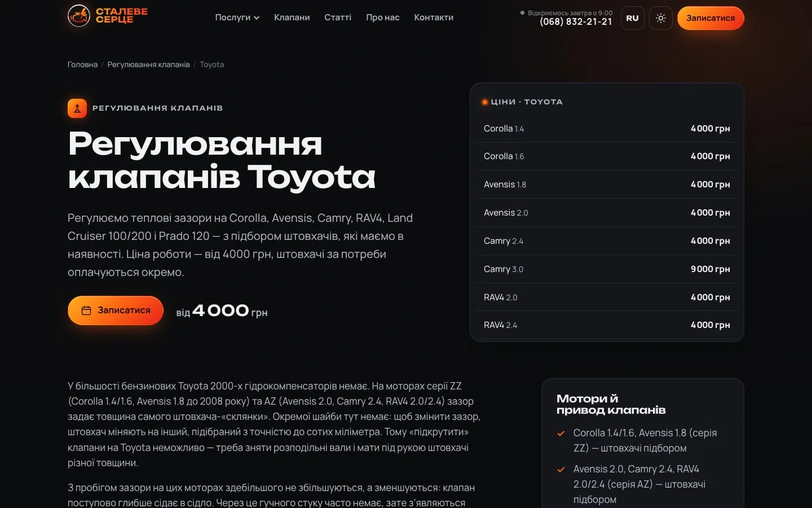Click the 9000 грн price value
Screen dimensions: 812x508
(710, 269)
